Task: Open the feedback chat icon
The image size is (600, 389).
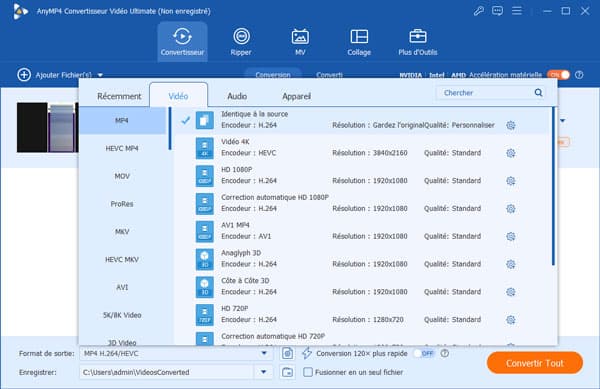Action: [x=497, y=11]
